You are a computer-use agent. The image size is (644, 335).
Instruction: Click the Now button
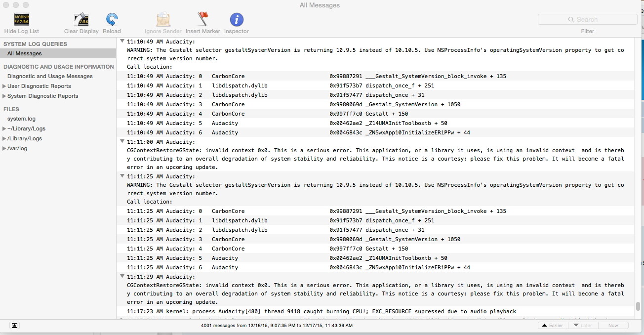[x=613, y=325]
